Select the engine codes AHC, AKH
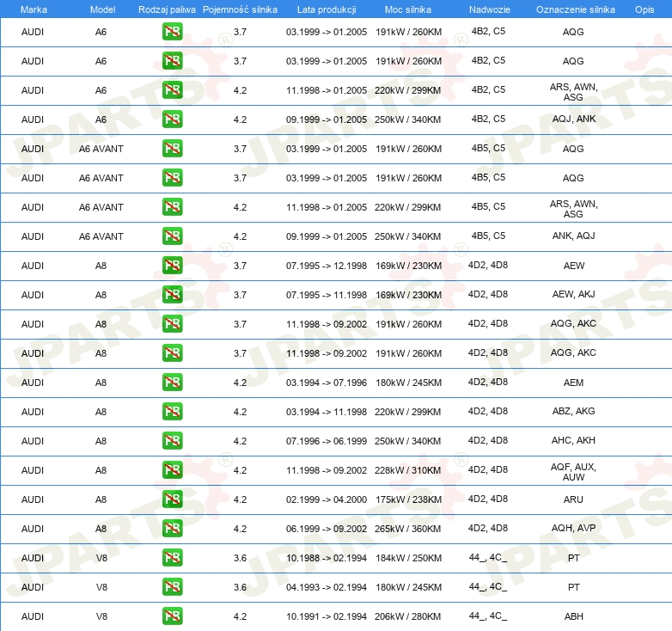This screenshot has width=672, height=631. (573, 440)
